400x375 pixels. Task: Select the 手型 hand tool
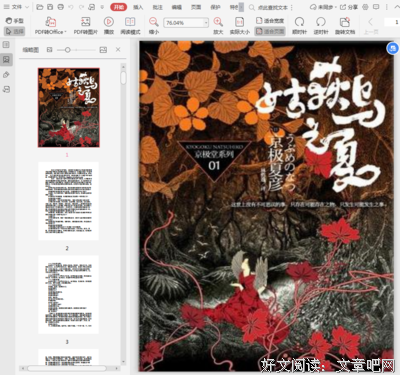point(15,21)
